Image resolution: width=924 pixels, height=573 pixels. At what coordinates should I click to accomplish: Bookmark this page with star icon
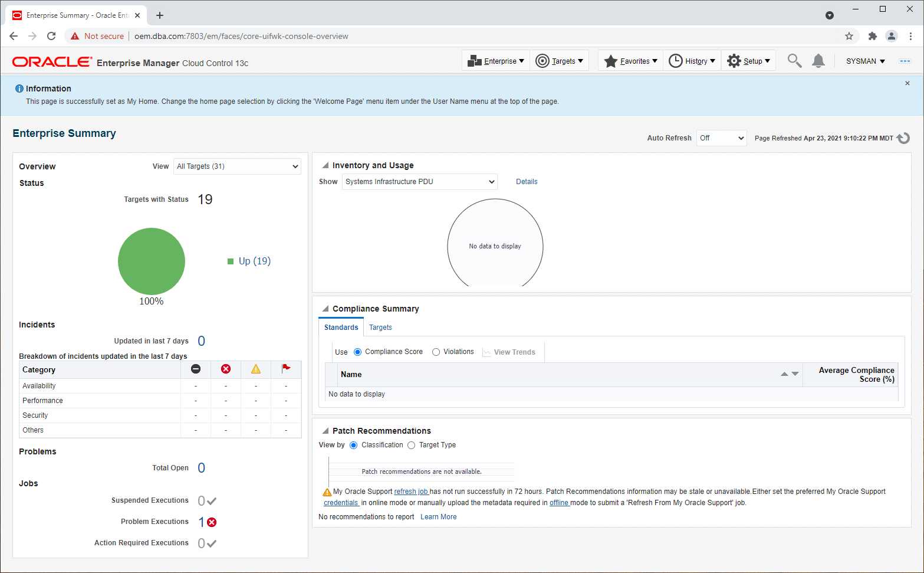(x=849, y=36)
